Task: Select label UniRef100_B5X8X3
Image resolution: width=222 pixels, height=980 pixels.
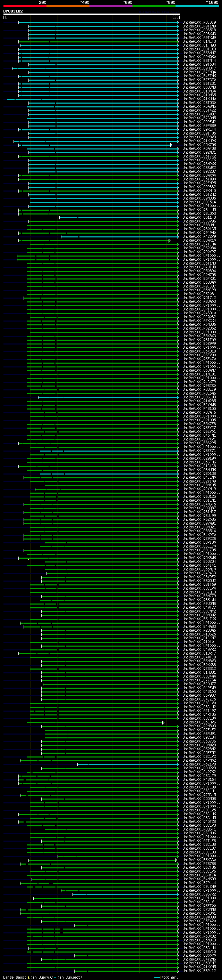Action: pyautogui.click(x=199, y=336)
